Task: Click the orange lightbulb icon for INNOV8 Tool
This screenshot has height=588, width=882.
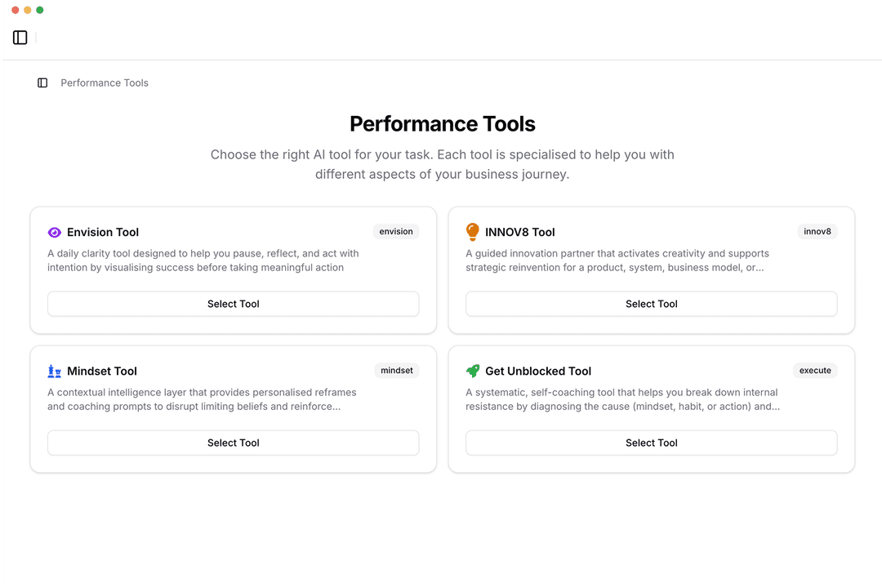Action: click(471, 231)
